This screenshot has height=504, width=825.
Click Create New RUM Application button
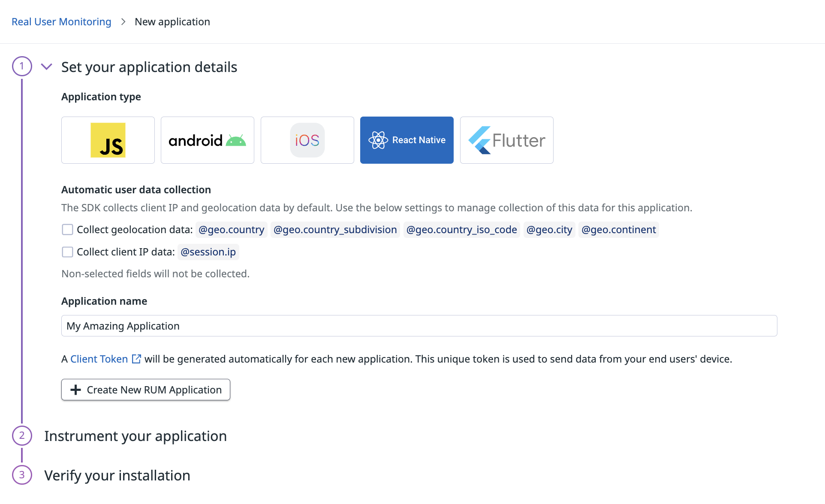[146, 390]
